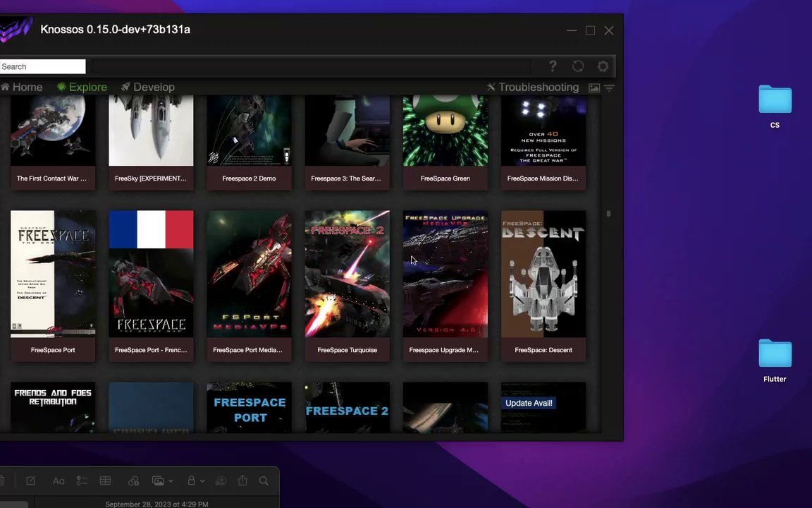Open the Flutter folder on the desktop
The image size is (812, 508).
point(775,361)
